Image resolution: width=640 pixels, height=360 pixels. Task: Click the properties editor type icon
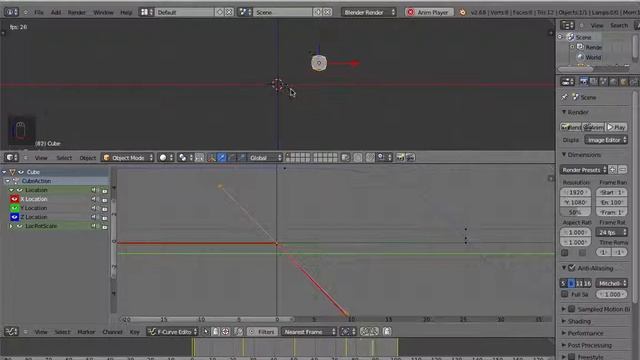pos(567,82)
